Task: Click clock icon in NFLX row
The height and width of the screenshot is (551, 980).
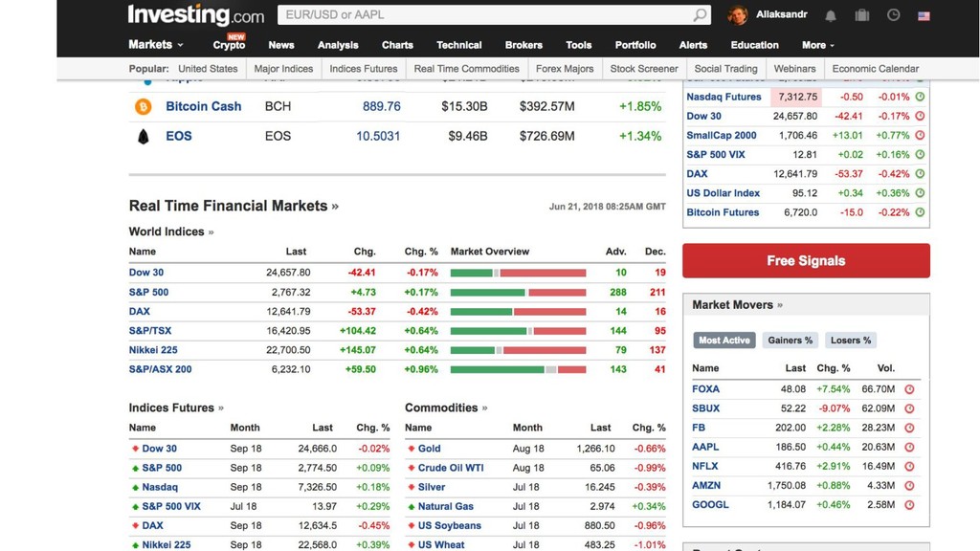Action: [x=909, y=466]
